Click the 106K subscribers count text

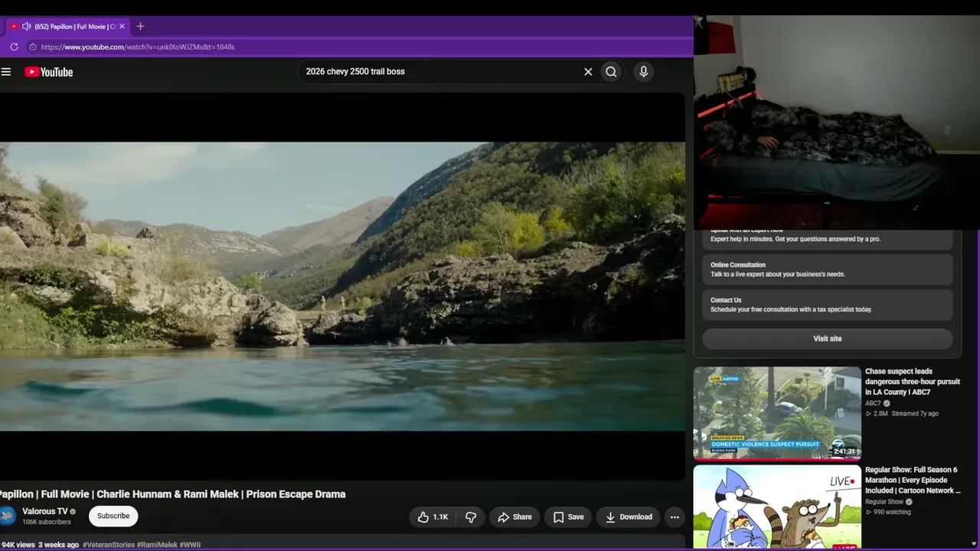tap(47, 522)
